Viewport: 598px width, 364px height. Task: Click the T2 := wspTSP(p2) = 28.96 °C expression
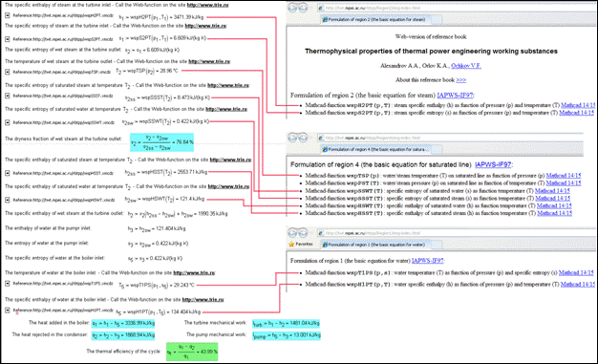pos(147,71)
